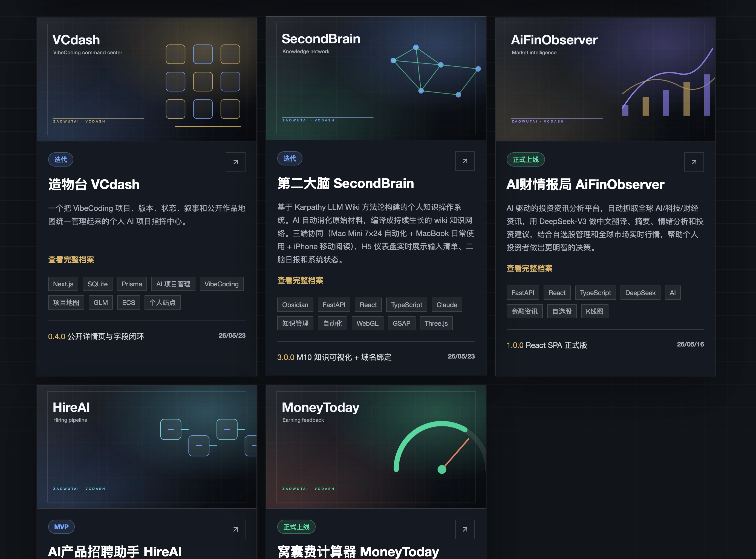The width and height of the screenshot is (756, 559).
Task: Click 正式上线 badge on AiFinObserver card
Action: tap(526, 159)
